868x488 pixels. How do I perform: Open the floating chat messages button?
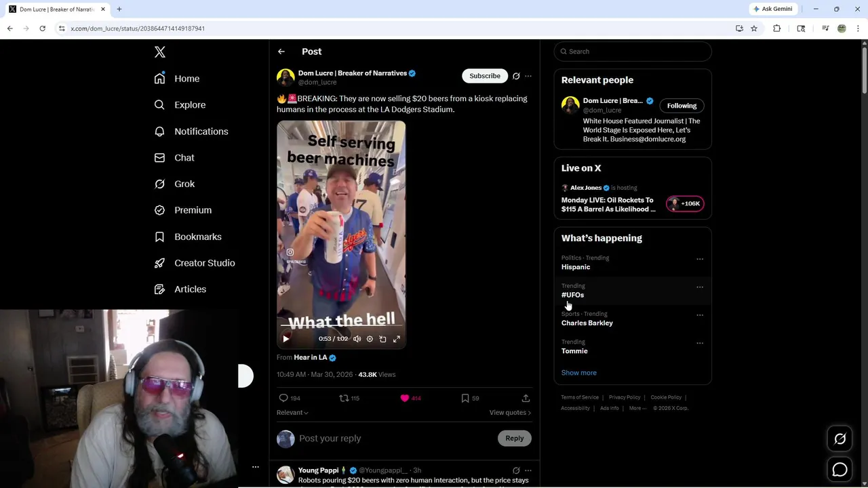coord(840,469)
